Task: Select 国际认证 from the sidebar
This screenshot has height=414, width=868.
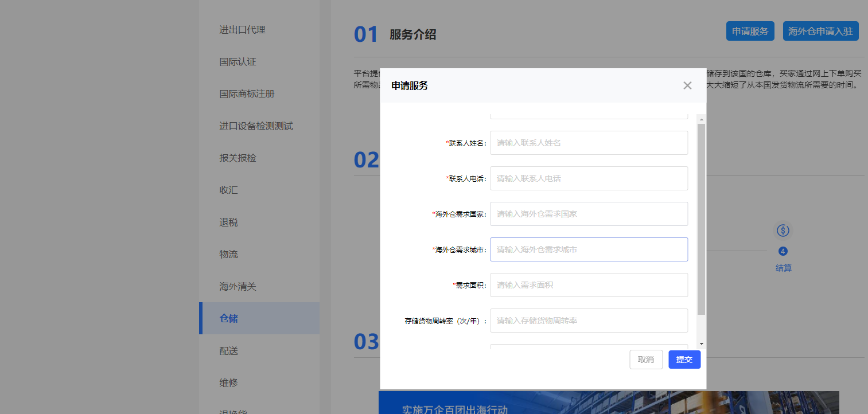Action: (238, 62)
